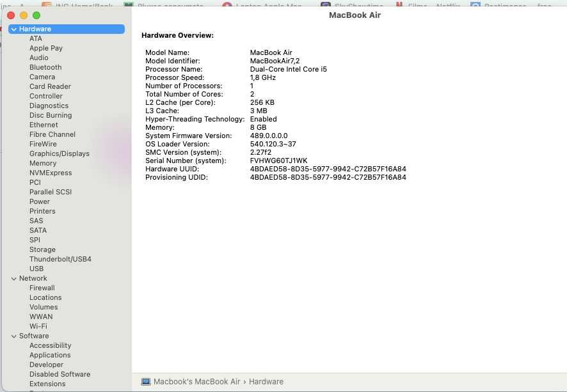This screenshot has width=567, height=392.
Task: Open the Diagnostics entry
Action: pos(49,106)
